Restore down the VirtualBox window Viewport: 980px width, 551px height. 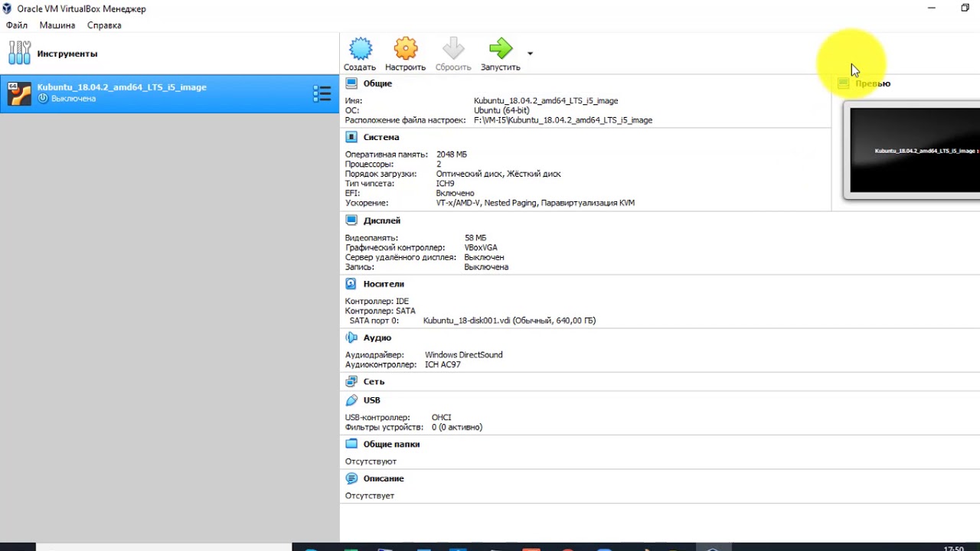tap(965, 8)
